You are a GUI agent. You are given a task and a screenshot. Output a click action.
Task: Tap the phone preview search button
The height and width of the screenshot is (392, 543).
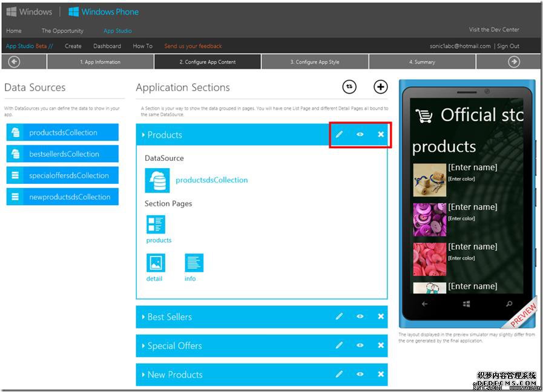click(508, 304)
